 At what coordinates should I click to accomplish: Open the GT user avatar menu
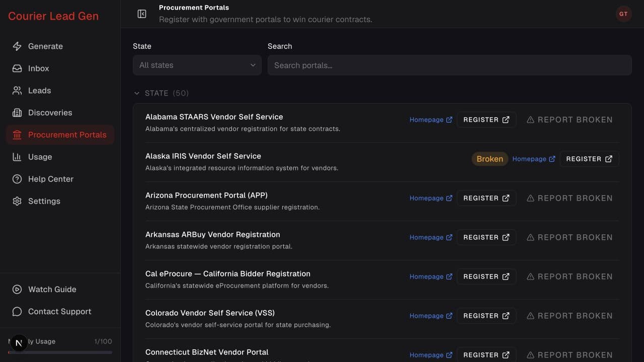click(623, 14)
